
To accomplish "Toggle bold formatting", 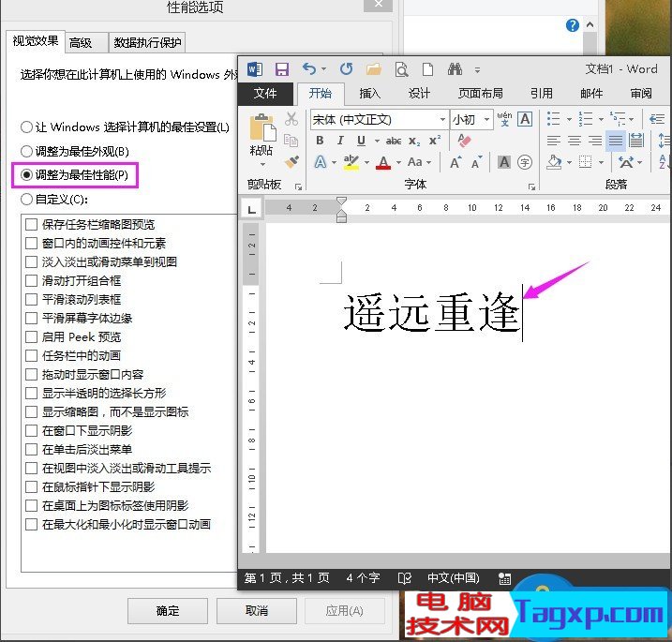I will tap(320, 141).
